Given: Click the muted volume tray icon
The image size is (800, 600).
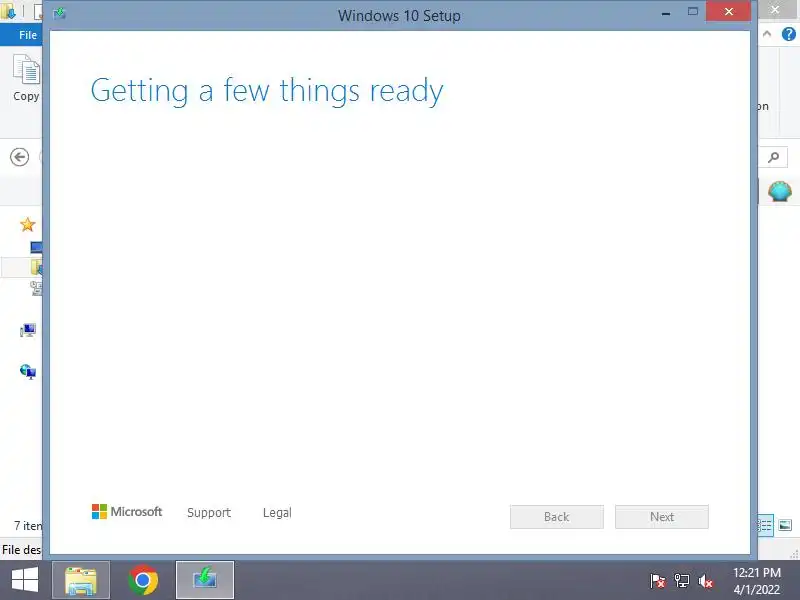Looking at the screenshot, I should click(x=706, y=581).
